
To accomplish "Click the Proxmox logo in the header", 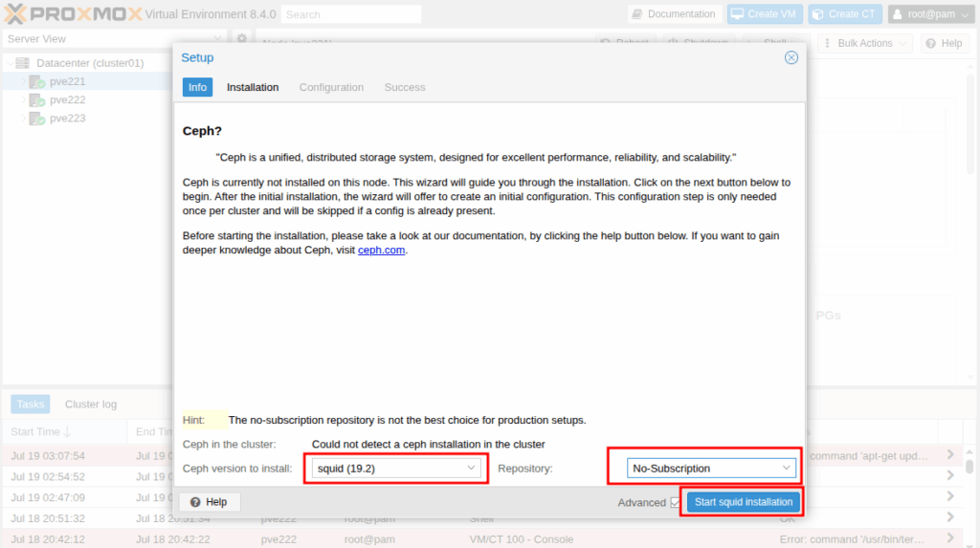I will [x=73, y=13].
